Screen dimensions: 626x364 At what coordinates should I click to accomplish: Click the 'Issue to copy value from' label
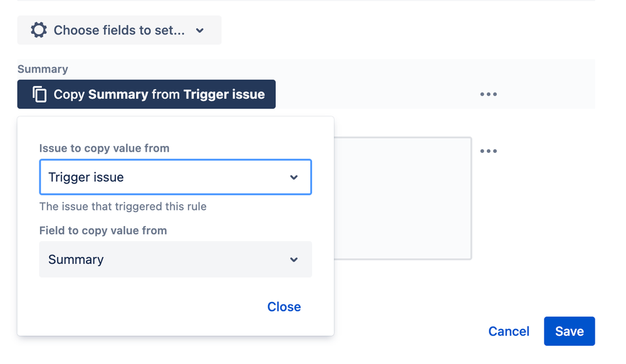point(104,148)
